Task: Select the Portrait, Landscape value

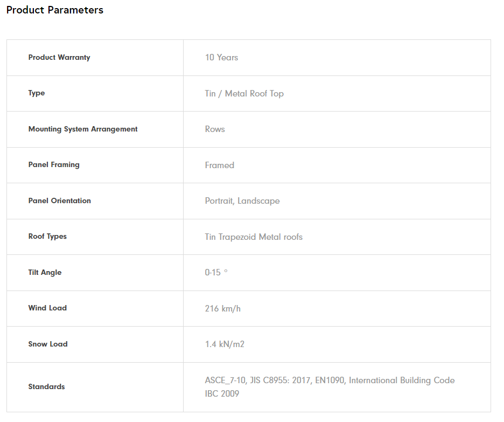Action: pyautogui.click(x=242, y=201)
